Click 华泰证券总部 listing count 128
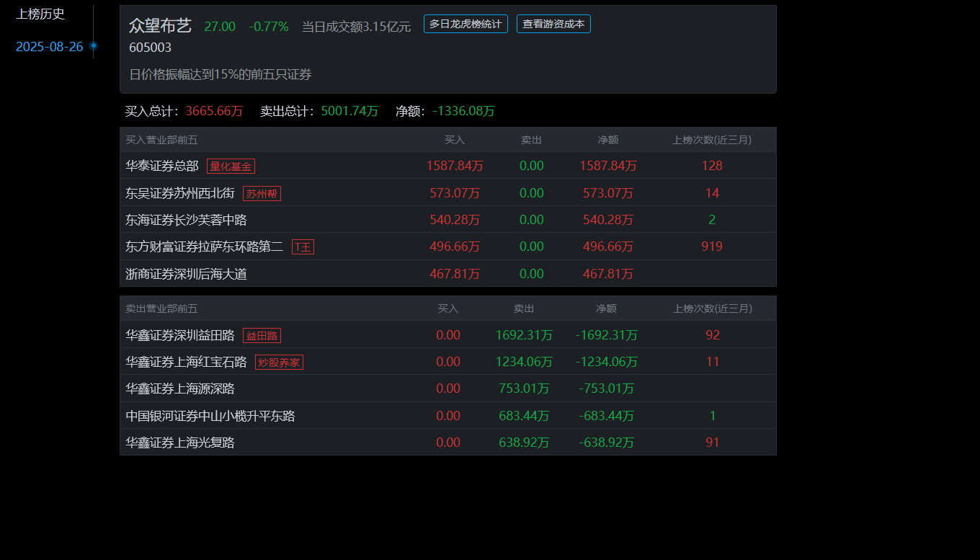980x560 pixels. pos(712,166)
